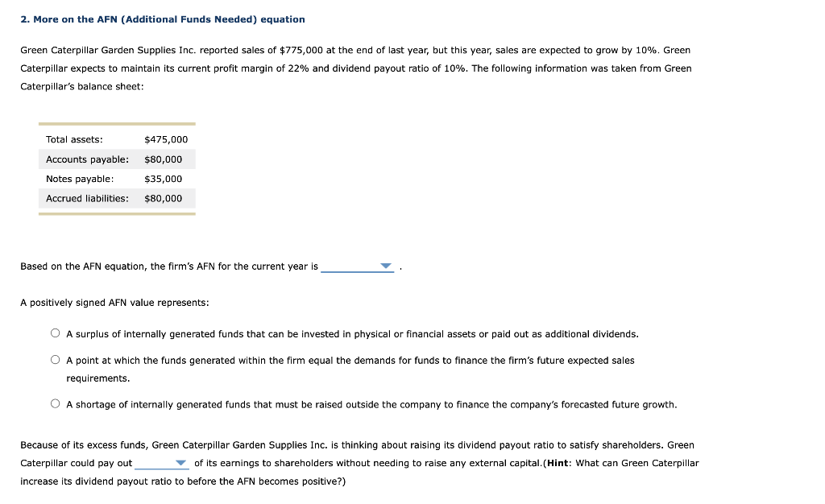Click the Accounts payable table row
The image size is (825, 504).
(x=117, y=159)
